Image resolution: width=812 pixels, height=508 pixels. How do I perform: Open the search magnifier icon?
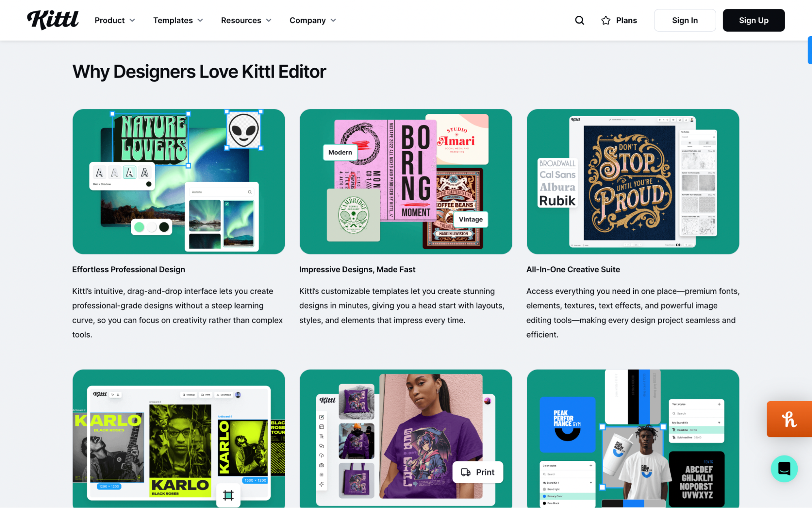coord(579,20)
